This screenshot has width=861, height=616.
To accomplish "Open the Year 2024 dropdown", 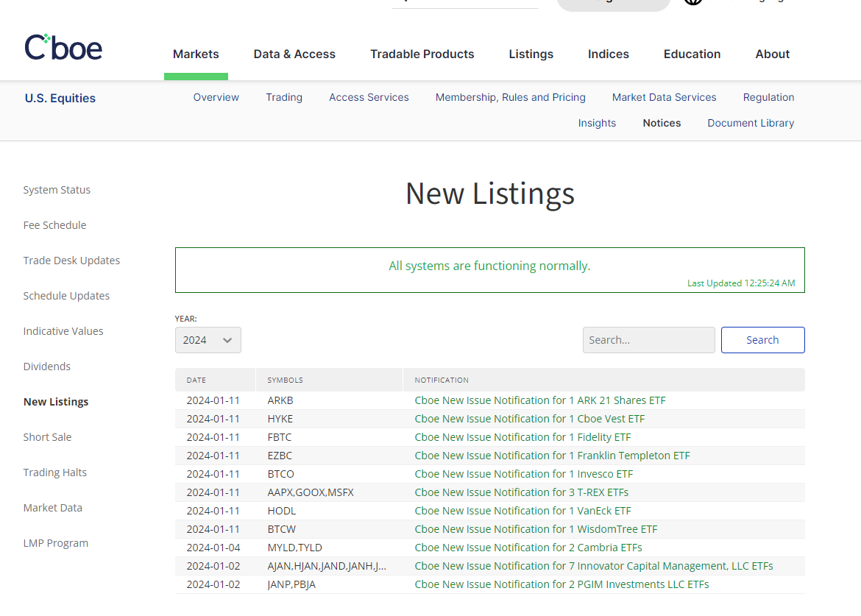I will click(x=208, y=340).
